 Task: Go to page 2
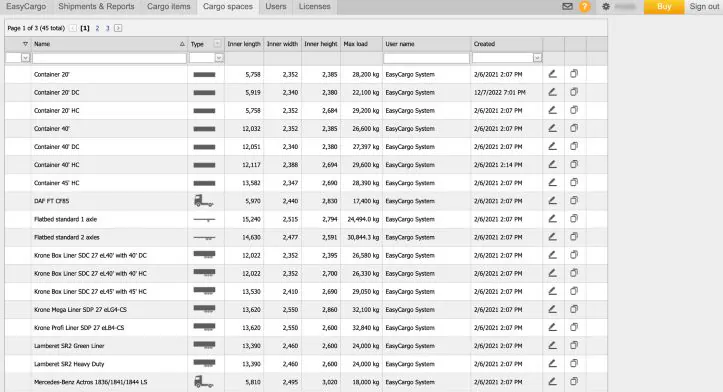pos(97,28)
